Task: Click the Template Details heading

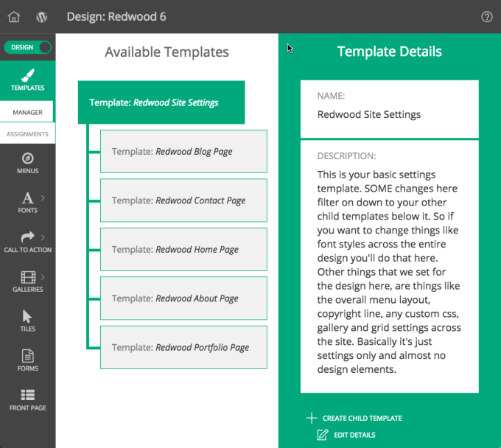Action: coord(390,52)
